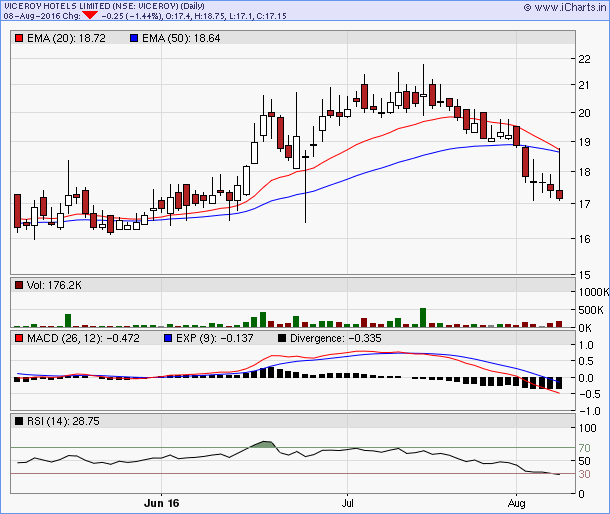Click the 19 price axis label

point(584,142)
